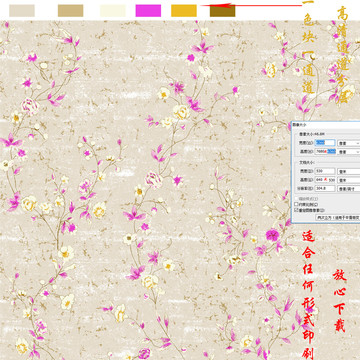This screenshot has height=360, width=360.
Task: Open the resample method dropdown
Action: point(338,217)
